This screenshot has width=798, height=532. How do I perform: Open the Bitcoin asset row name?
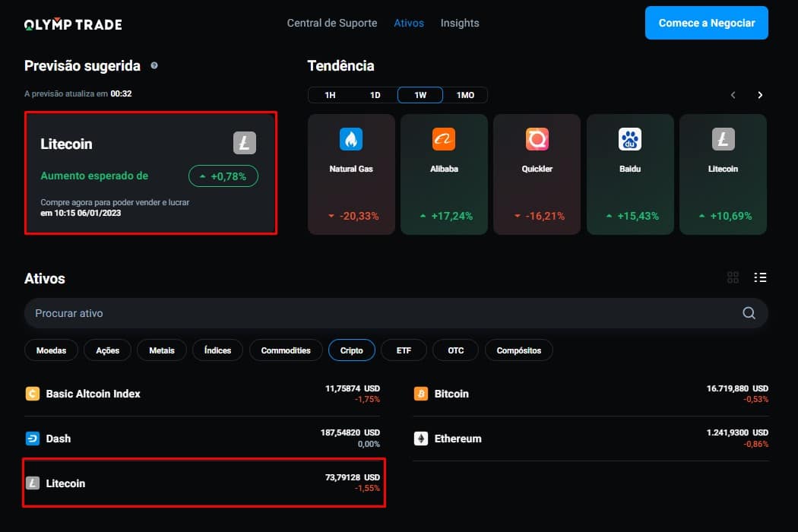click(451, 394)
